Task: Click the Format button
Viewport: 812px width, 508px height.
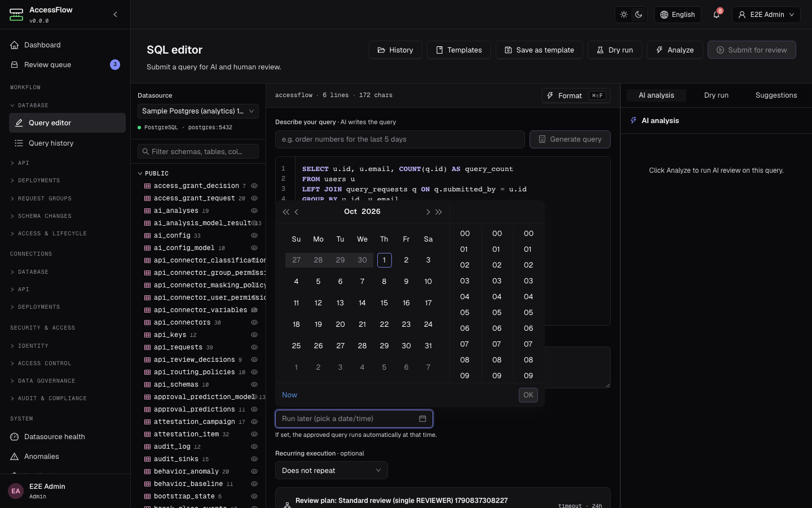Action: pos(576,95)
